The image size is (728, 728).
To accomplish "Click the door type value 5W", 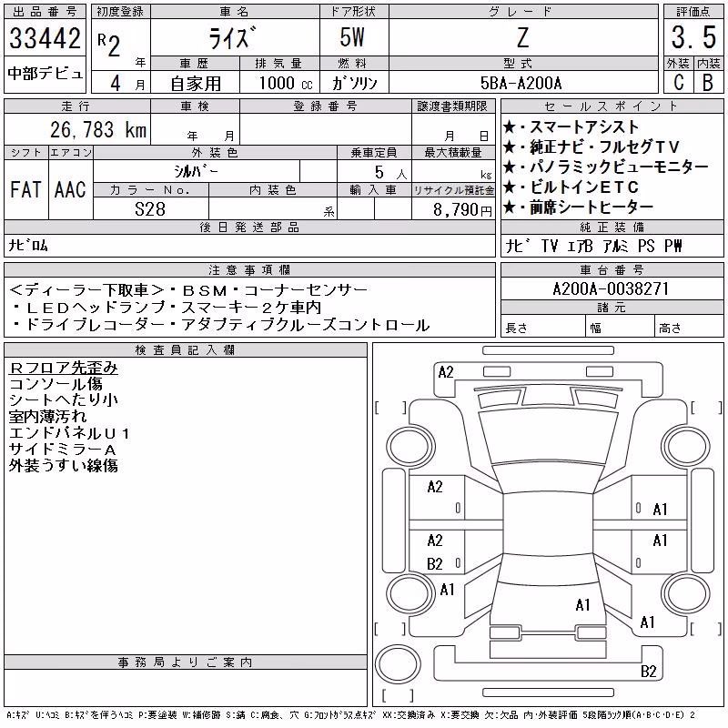I will click(x=352, y=37).
